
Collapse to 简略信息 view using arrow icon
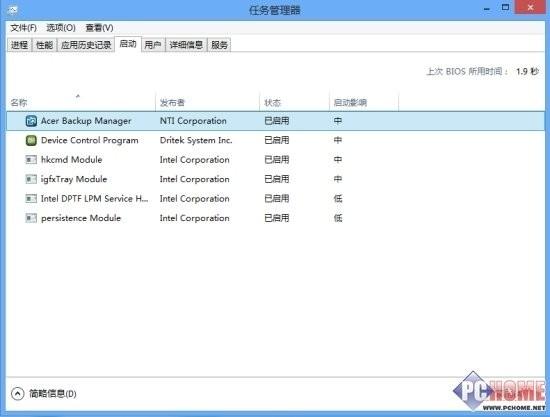17,394
